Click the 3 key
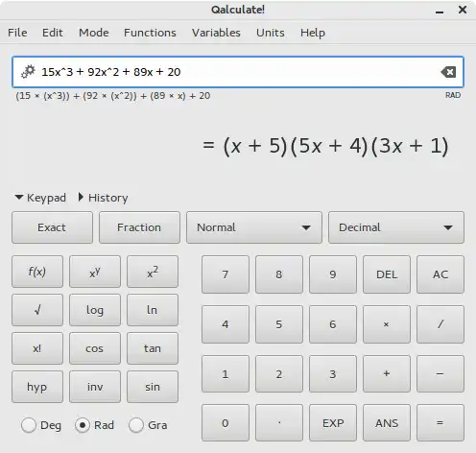This screenshot has height=453, width=476. click(333, 373)
